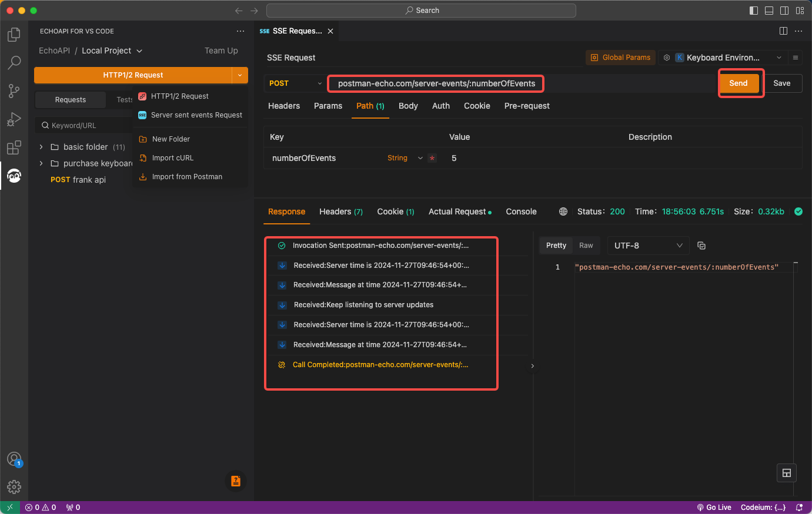
Task: Click the orange HTTP1/2 Request button
Action: pyautogui.click(x=133, y=75)
